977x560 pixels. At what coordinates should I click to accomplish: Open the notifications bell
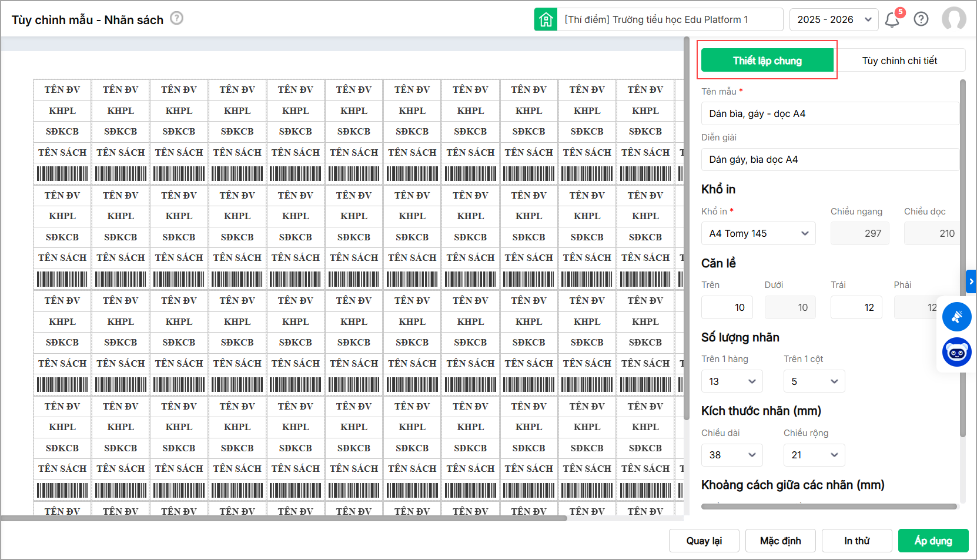[892, 20]
